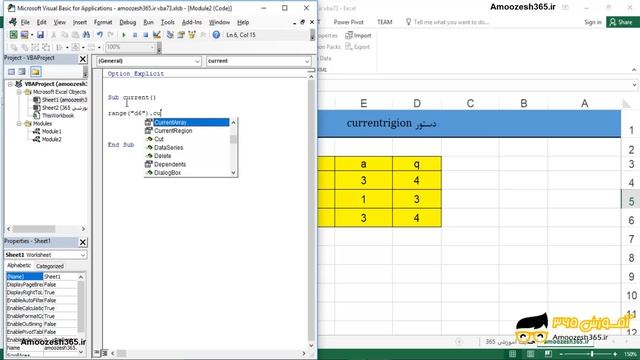Open the Add-Ins menu
This screenshot has width=640, height=360.
[x=192, y=22]
